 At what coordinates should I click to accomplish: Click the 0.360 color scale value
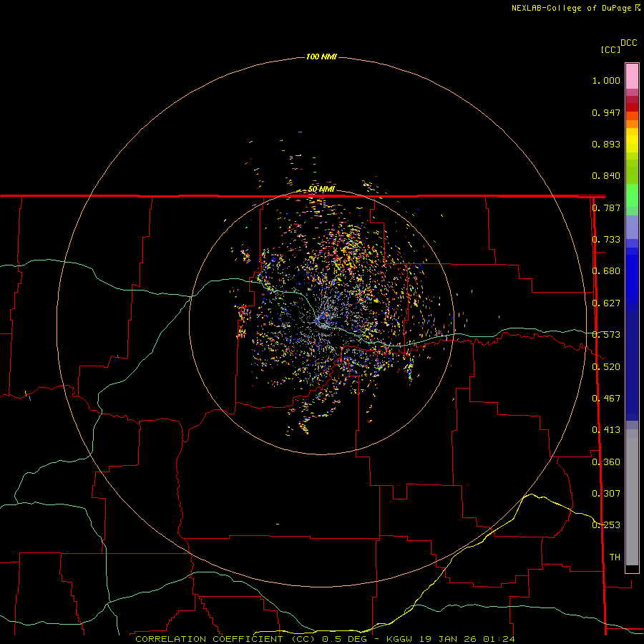click(606, 462)
